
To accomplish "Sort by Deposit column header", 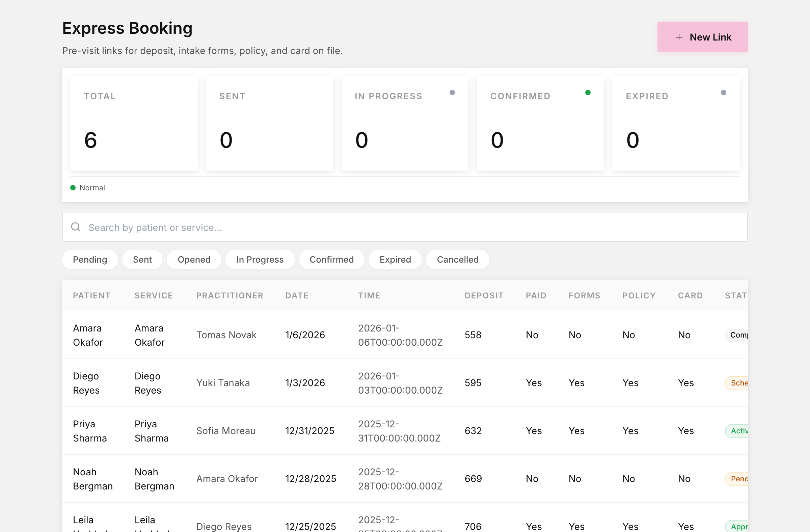I will [x=484, y=295].
